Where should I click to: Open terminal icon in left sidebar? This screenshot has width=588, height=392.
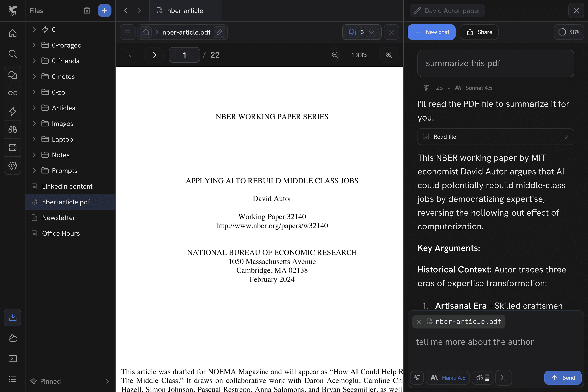[x=13, y=358]
